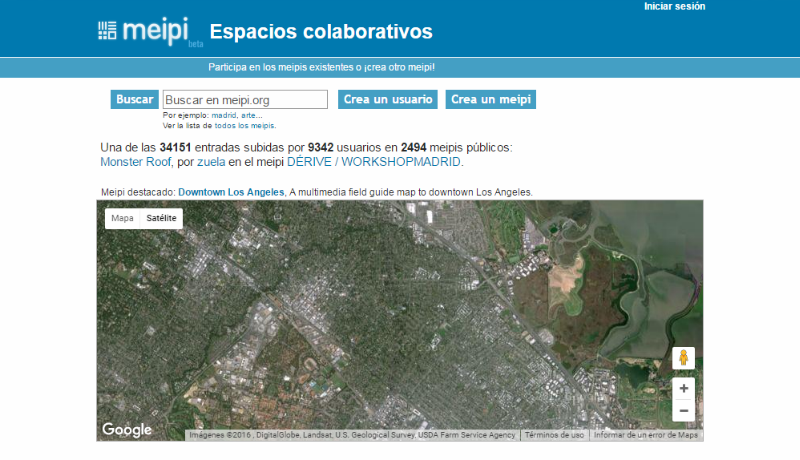800x460 pixels.
Task: Open the arte example link
Action: click(250, 115)
